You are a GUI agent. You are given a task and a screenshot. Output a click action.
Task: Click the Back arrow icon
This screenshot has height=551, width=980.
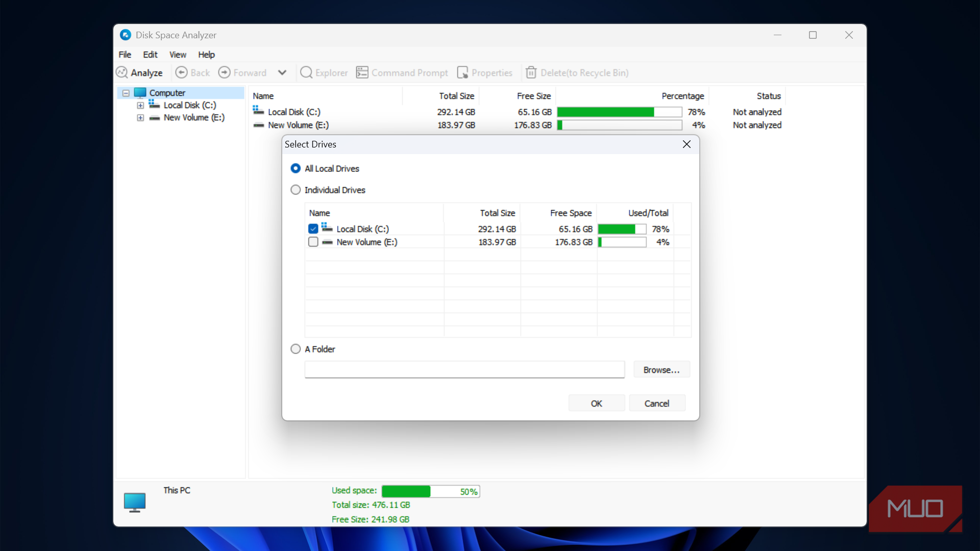click(x=181, y=72)
